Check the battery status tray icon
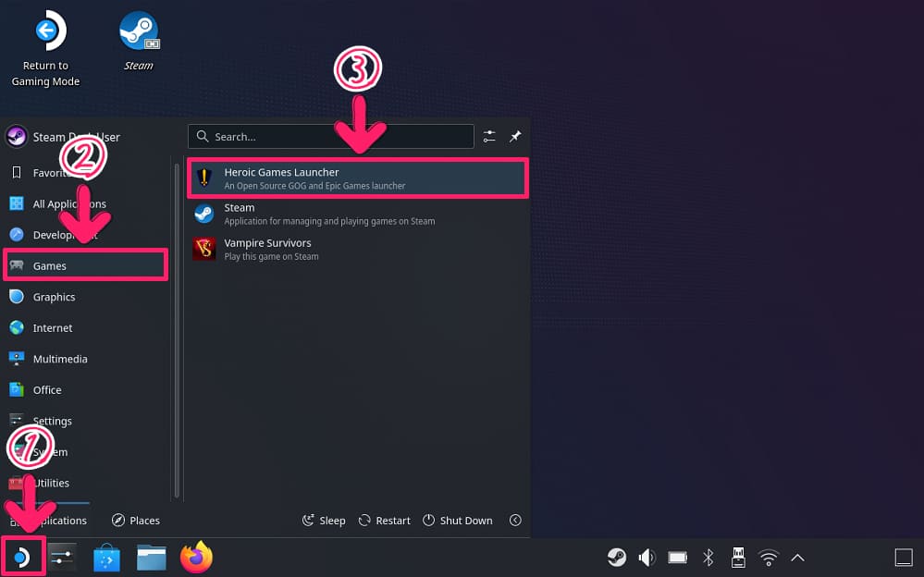The width and height of the screenshot is (924, 577). click(678, 557)
